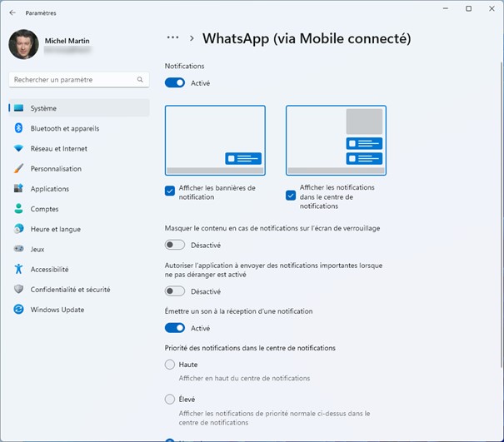
Task: Maximize the Paramètres window
Action: [x=469, y=8]
